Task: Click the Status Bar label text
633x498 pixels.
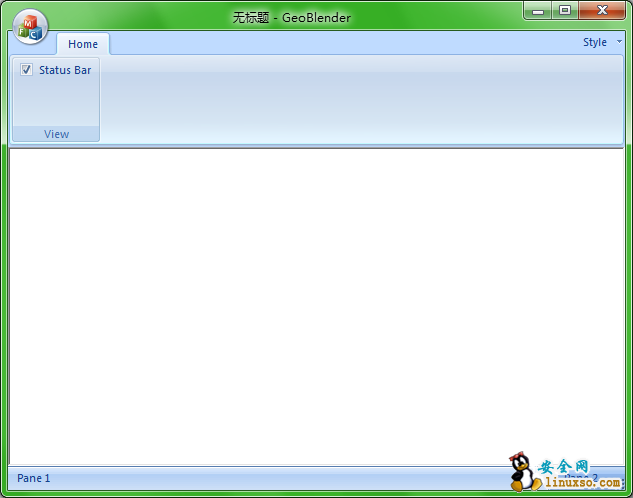Action: [65, 70]
